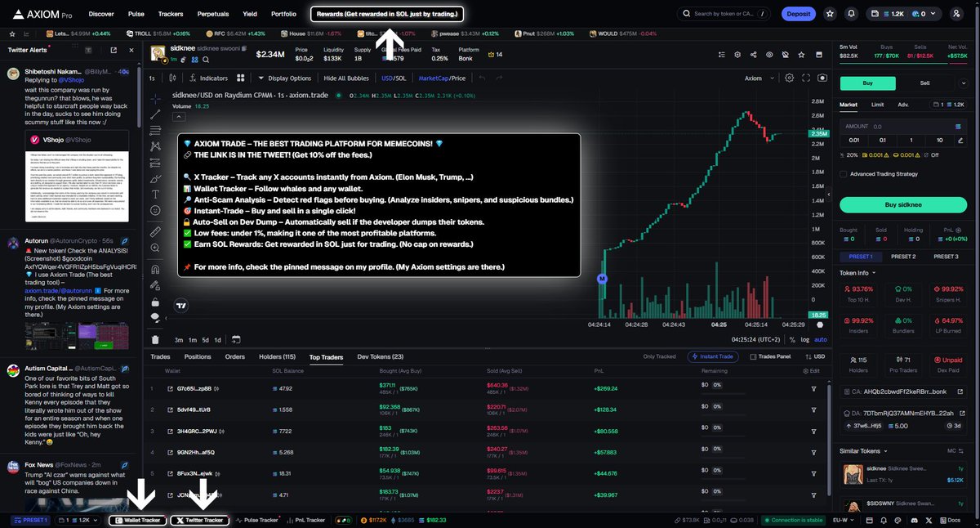Open watchlist star icon in header

tap(830, 14)
